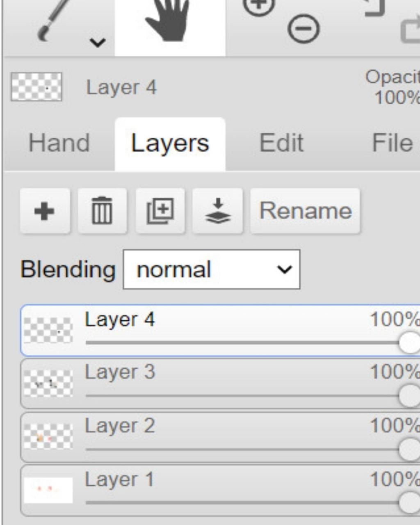Click the Rename button
420x525 pixels.
pos(305,211)
